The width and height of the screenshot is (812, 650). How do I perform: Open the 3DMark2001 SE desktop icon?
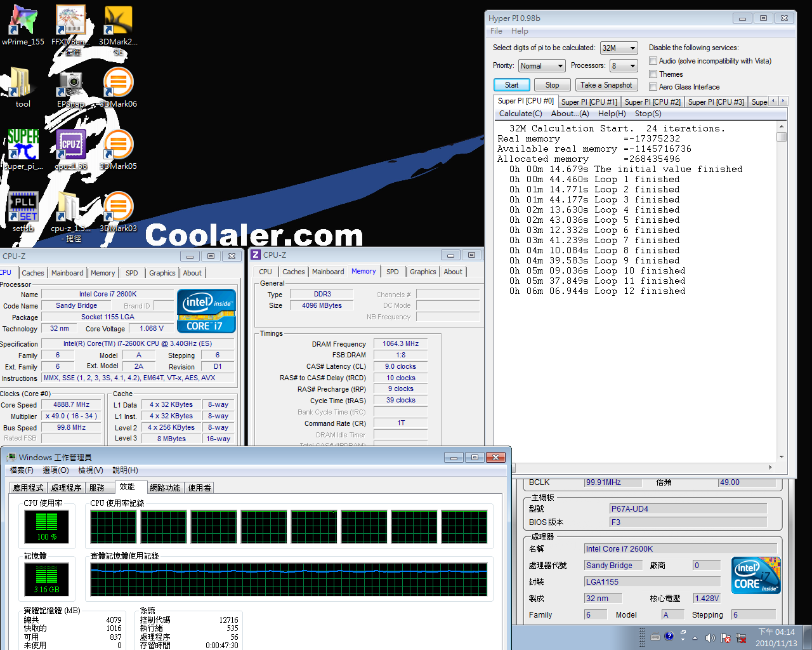[118, 29]
